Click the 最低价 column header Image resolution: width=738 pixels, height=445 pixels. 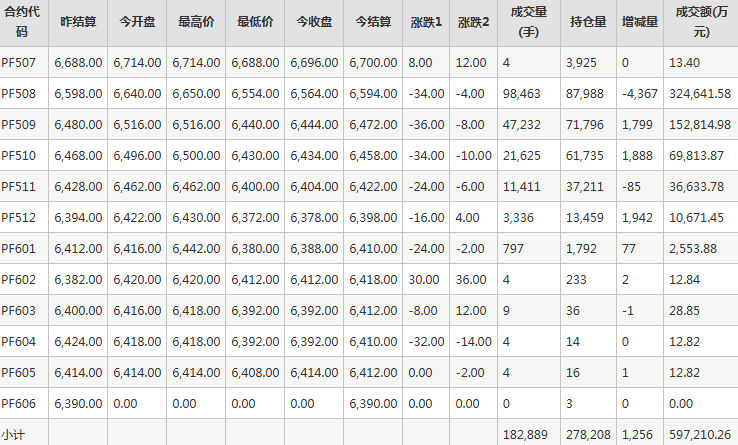(255, 22)
